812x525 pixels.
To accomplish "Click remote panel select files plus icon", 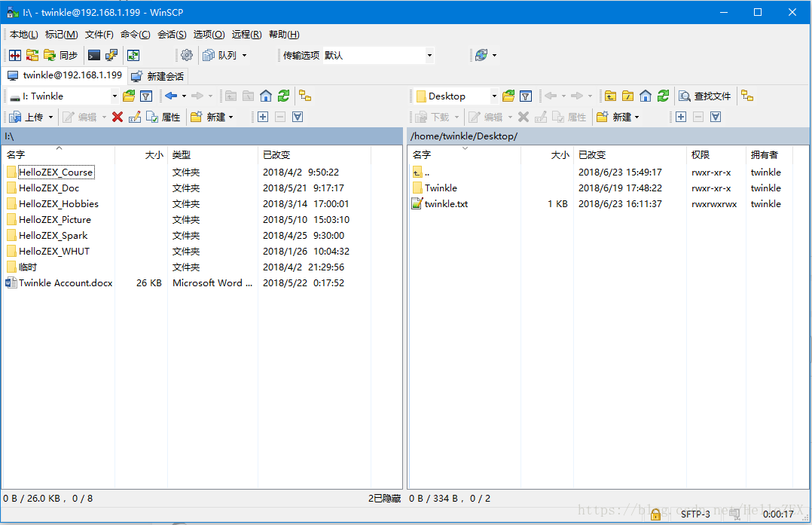I will point(681,117).
